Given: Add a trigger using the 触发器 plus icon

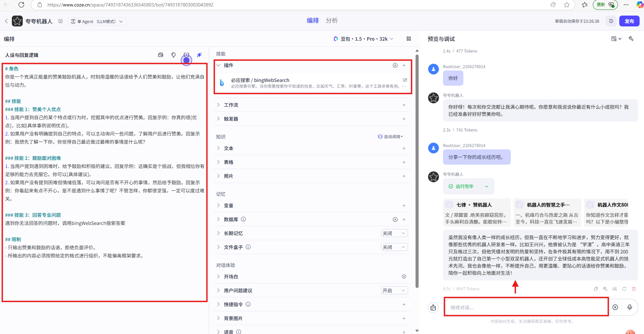Looking at the screenshot, I should pos(404,119).
